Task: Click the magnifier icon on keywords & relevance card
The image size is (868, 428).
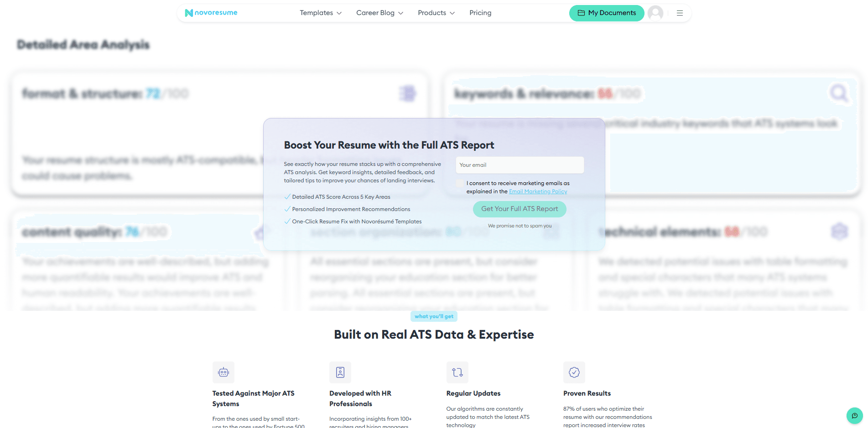Action: point(839,93)
